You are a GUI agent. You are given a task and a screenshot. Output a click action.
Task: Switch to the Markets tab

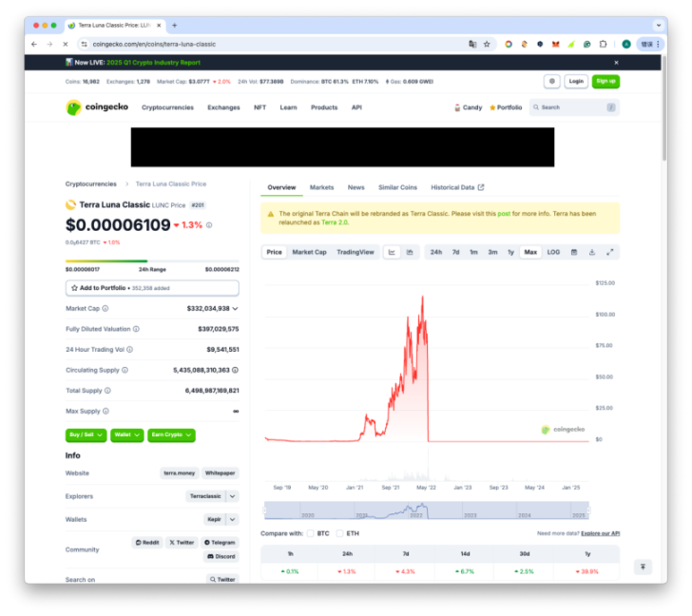[321, 187]
